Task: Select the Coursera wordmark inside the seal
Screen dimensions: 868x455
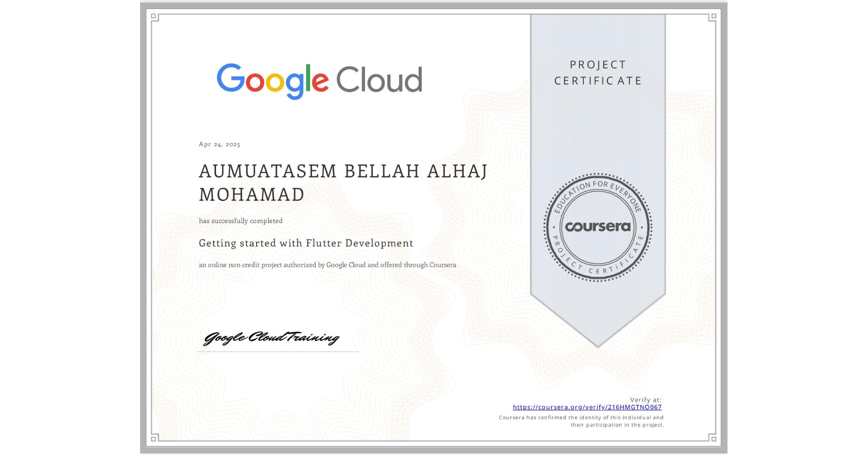Action: (x=598, y=227)
